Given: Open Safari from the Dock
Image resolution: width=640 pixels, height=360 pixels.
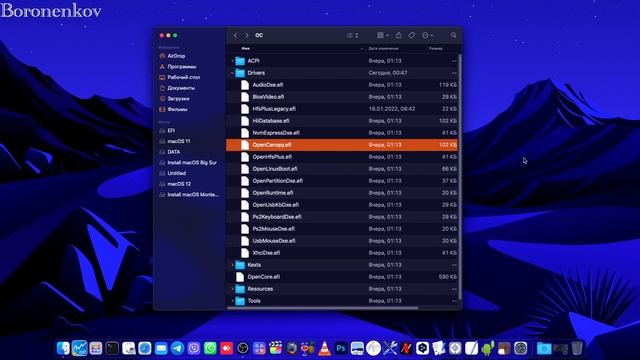Looking at the screenshot, I should pos(145,348).
